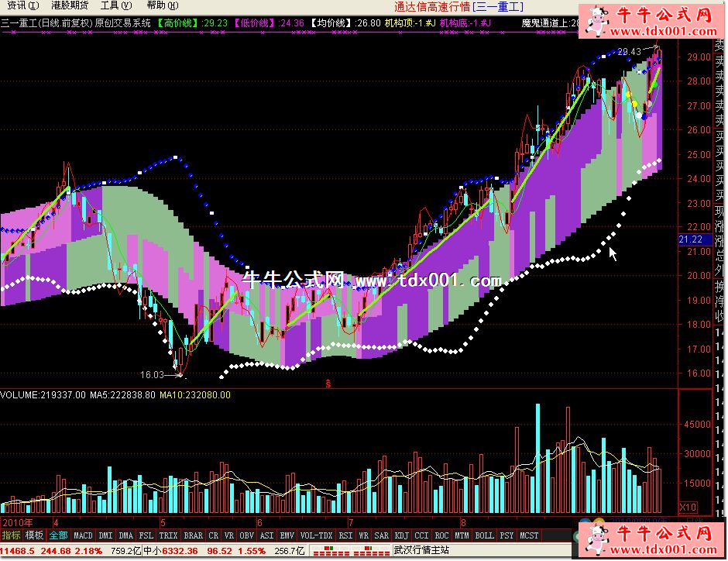The width and height of the screenshot is (728, 561).
Task: Open the 帮助 menu
Action: 163,5
